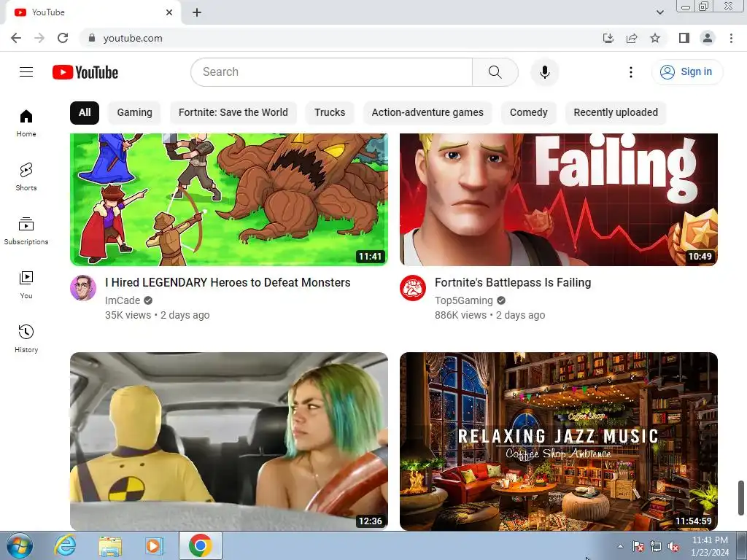Click the ImCade channel avatar
The height and width of the screenshot is (560, 747).
(x=83, y=287)
